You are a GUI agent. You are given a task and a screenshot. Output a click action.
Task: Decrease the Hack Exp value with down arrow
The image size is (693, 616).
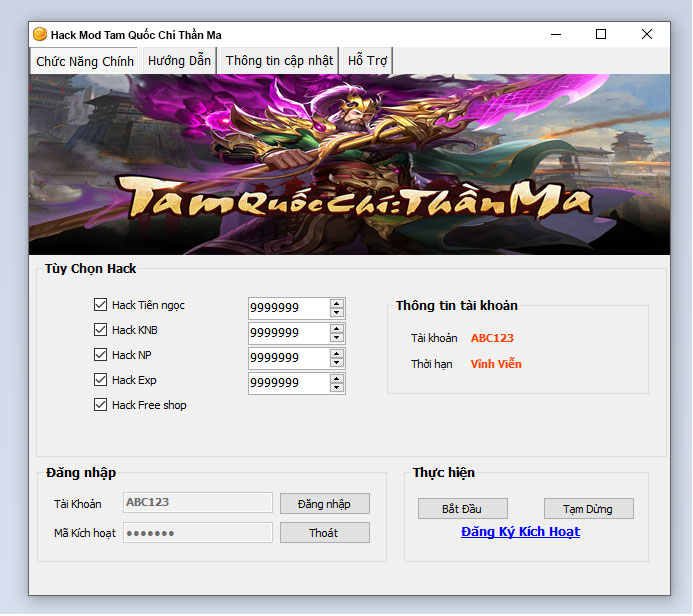(x=337, y=388)
